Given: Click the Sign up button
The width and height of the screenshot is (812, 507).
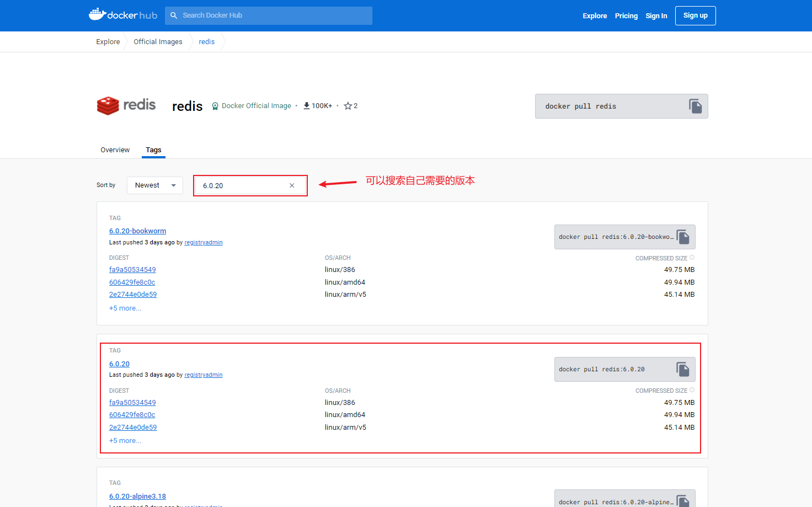Looking at the screenshot, I should pos(696,15).
